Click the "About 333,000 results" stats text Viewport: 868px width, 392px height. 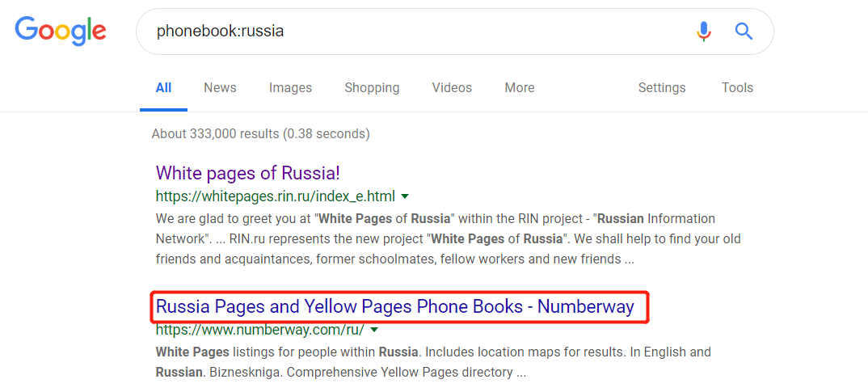[260, 133]
